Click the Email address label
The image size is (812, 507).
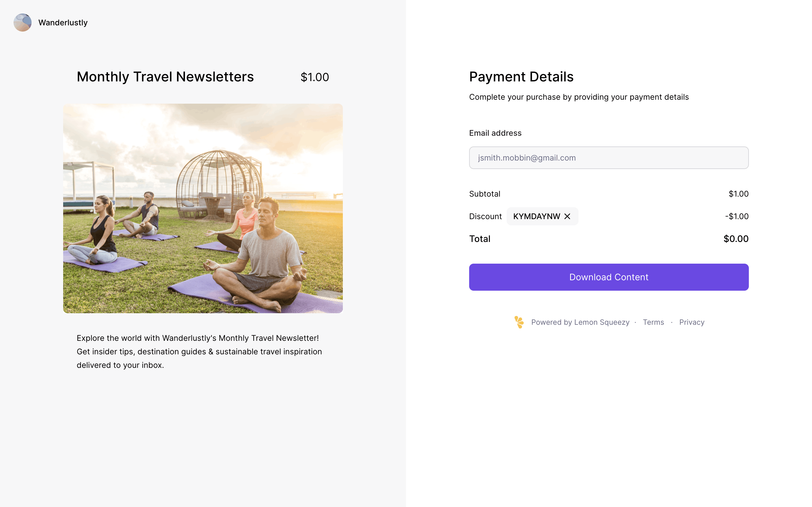click(495, 133)
